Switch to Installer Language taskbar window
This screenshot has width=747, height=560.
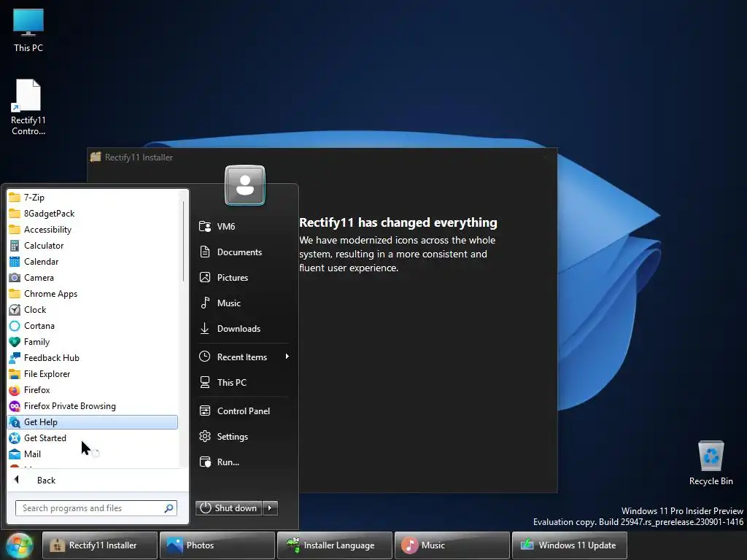click(x=334, y=545)
